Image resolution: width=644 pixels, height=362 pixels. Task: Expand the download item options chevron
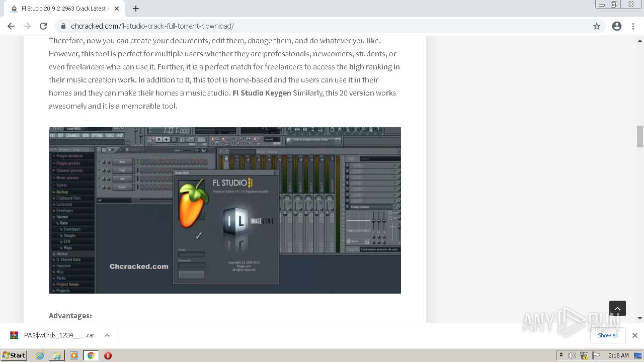[x=107, y=335]
